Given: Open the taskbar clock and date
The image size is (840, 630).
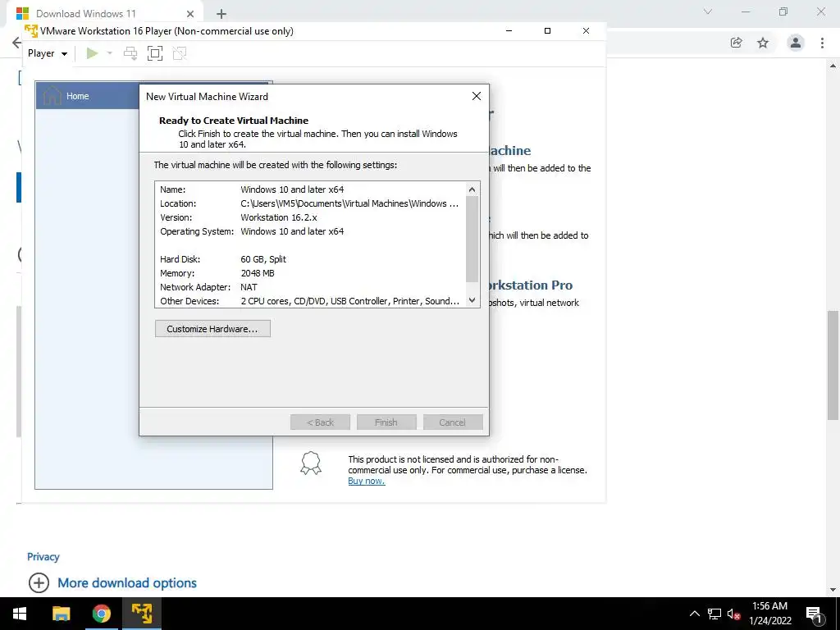Looking at the screenshot, I should click(x=769, y=614).
